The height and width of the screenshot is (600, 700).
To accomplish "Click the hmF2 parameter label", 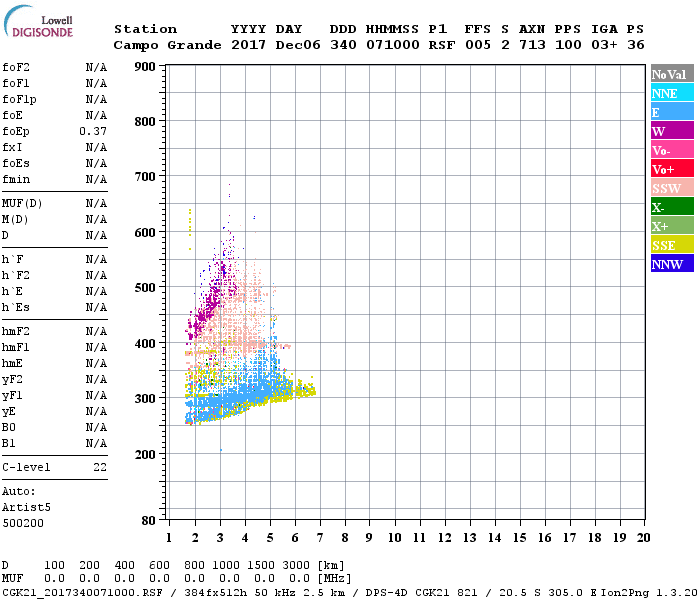I will [16, 331].
